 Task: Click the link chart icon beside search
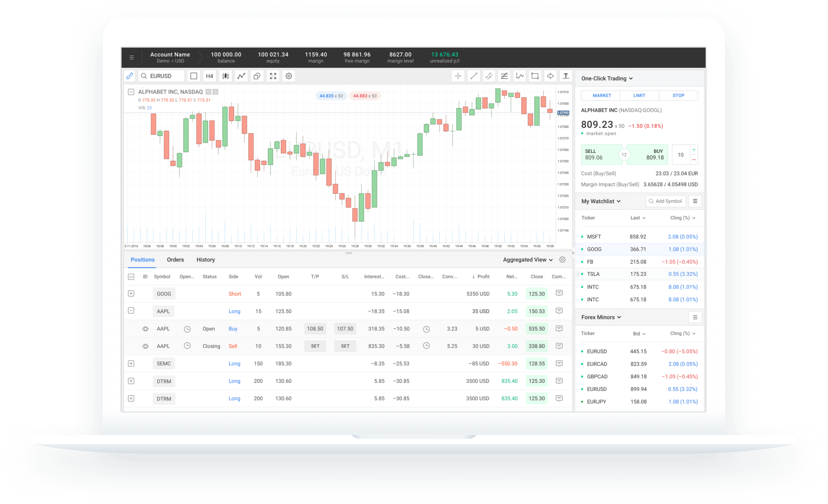click(x=129, y=76)
